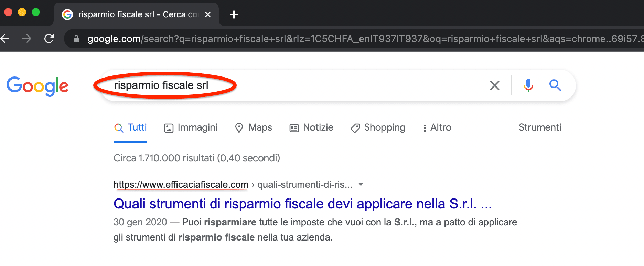Reload the page with the refresh icon
The width and height of the screenshot is (644, 266).
(49, 39)
